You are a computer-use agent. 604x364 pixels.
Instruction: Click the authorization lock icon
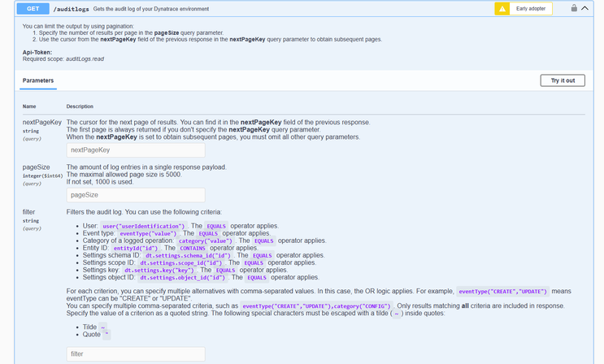tap(574, 8)
